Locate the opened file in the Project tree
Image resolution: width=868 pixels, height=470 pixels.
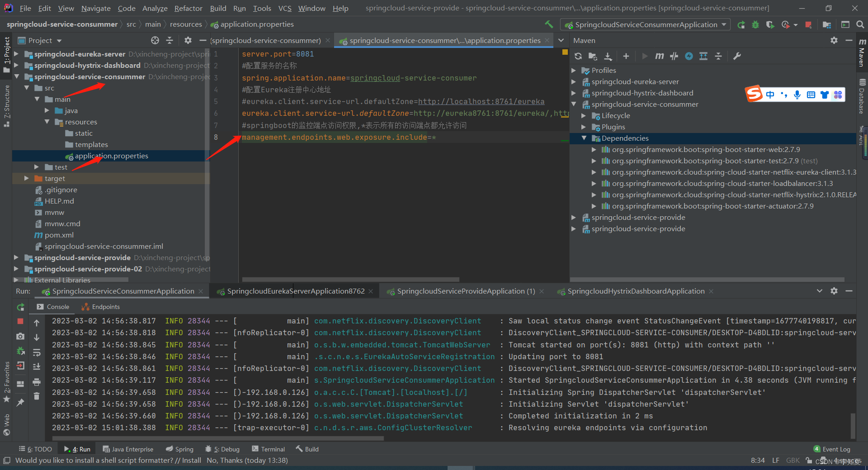[x=155, y=40]
